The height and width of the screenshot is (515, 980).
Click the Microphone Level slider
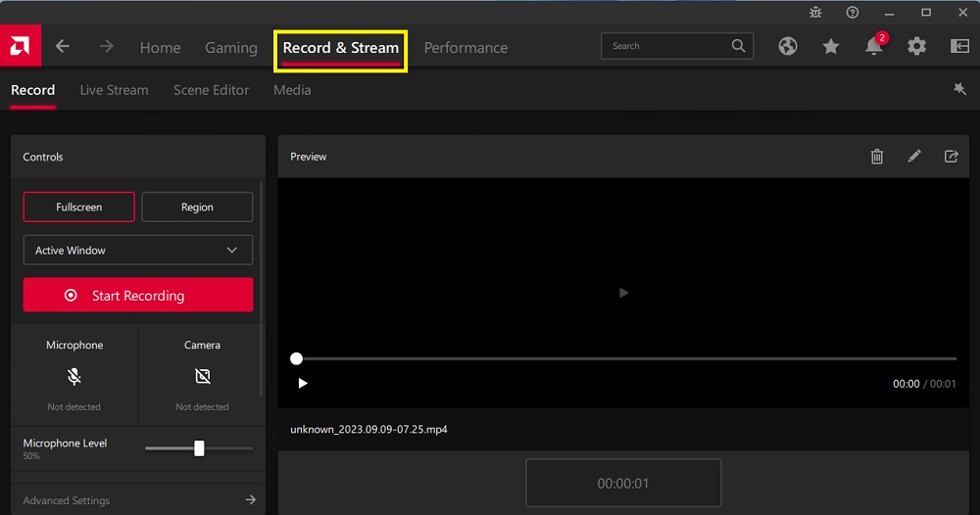[x=199, y=448]
